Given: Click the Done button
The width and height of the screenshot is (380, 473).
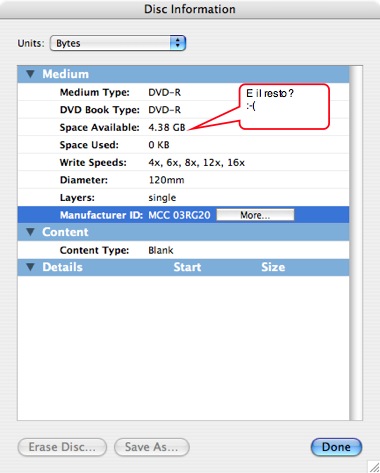Looking at the screenshot, I should coord(336,447).
